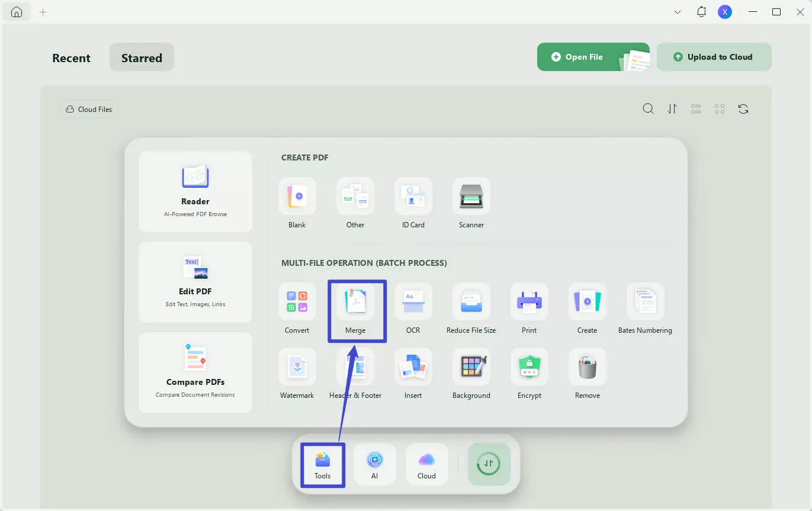Click the Open File button
812x511 pixels.
click(x=593, y=57)
